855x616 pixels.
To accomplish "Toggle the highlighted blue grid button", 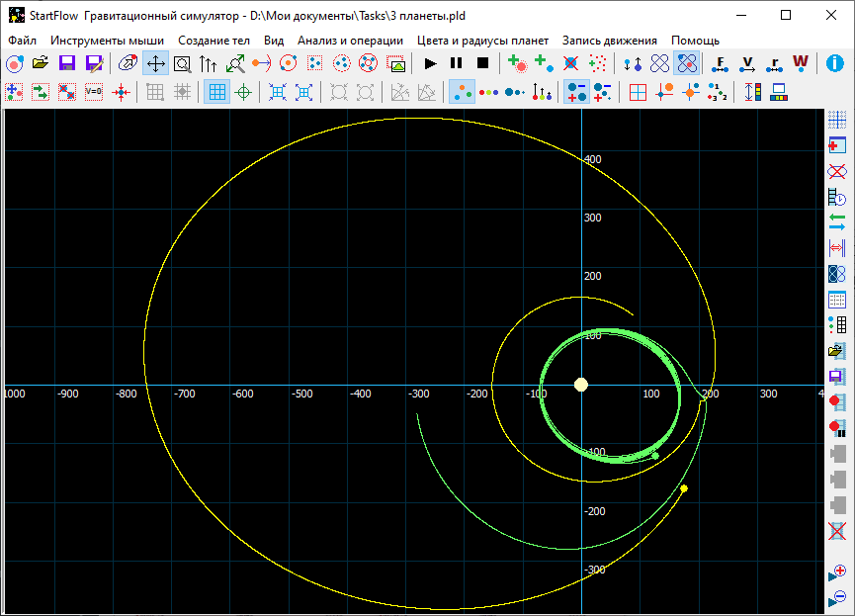I will tap(217, 92).
